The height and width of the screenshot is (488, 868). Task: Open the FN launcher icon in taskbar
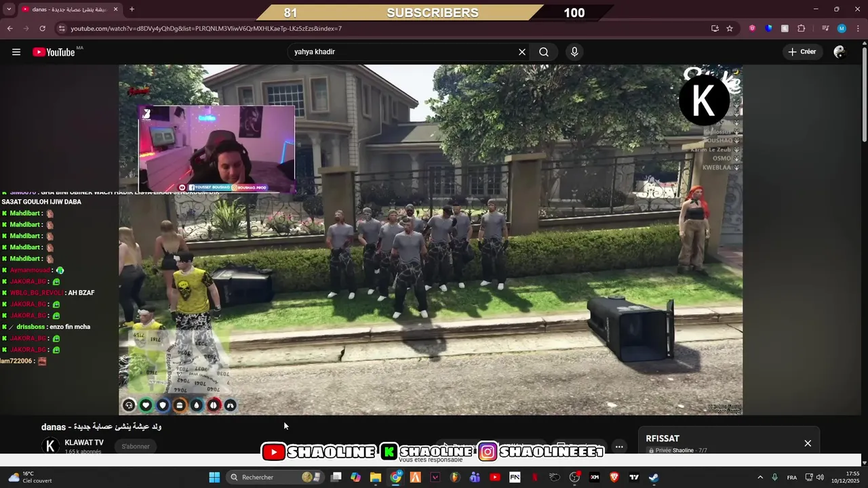click(x=515, y=477)
